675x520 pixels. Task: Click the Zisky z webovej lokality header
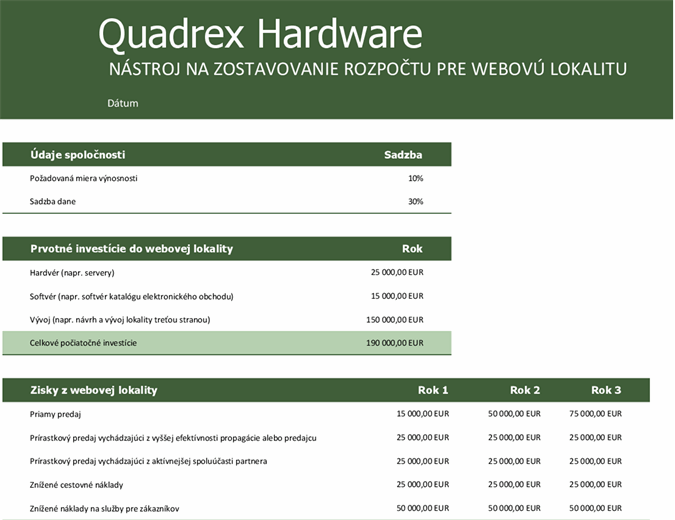pyautogui.click(x=94, y=390)
